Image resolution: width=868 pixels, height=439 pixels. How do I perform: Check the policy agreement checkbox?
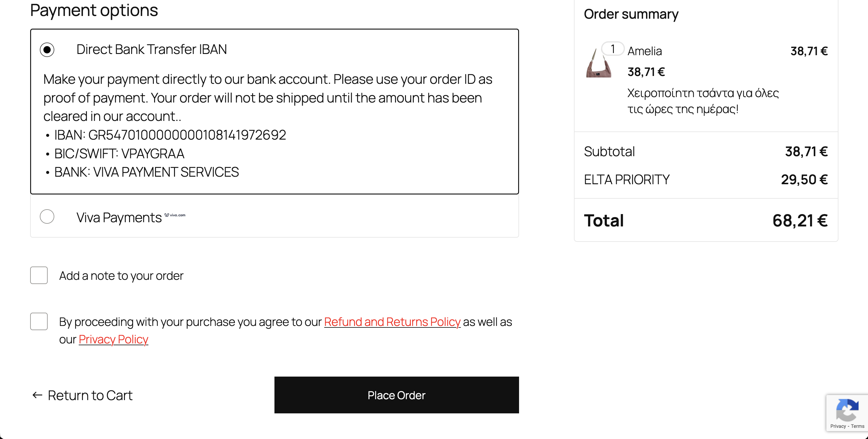[39, 321]
